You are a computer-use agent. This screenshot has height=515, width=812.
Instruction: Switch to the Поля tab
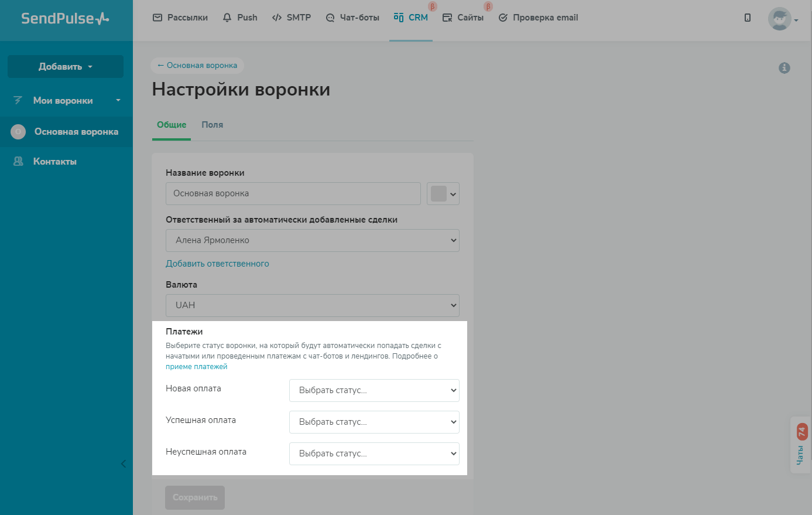point(212,125)
